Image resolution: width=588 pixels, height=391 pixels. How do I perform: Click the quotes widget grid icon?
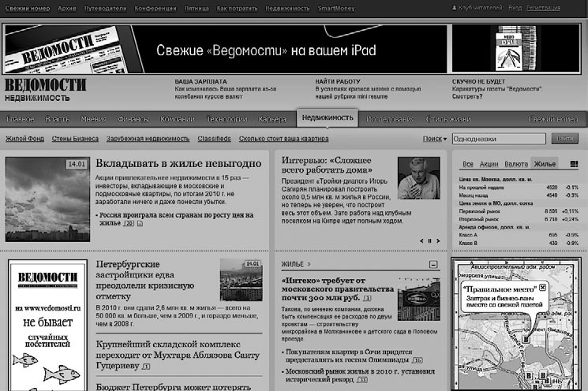[x=574, y=164]
